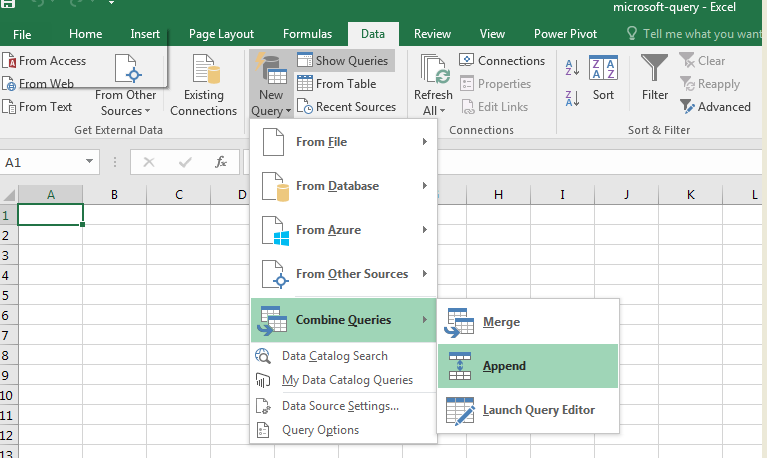Click the From Table icon
767x458 pixels.
coord(305,84)
